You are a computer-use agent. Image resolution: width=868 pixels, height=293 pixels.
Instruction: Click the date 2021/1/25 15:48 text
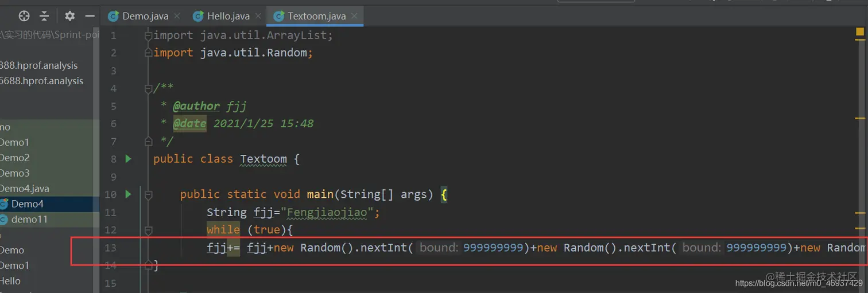pyautogui.click(x=263, y=124)
